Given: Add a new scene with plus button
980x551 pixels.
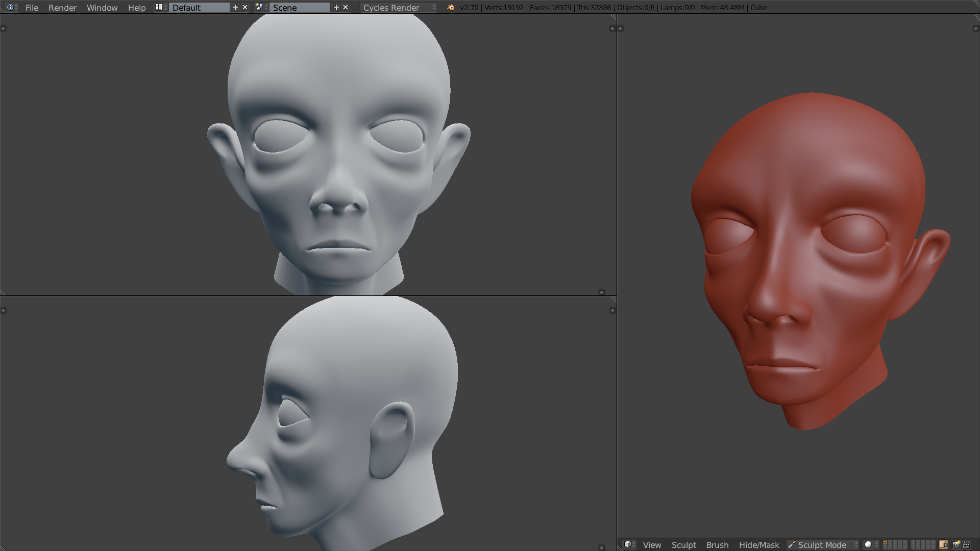Looking at the screenshot, I should [x=336, y=7].
